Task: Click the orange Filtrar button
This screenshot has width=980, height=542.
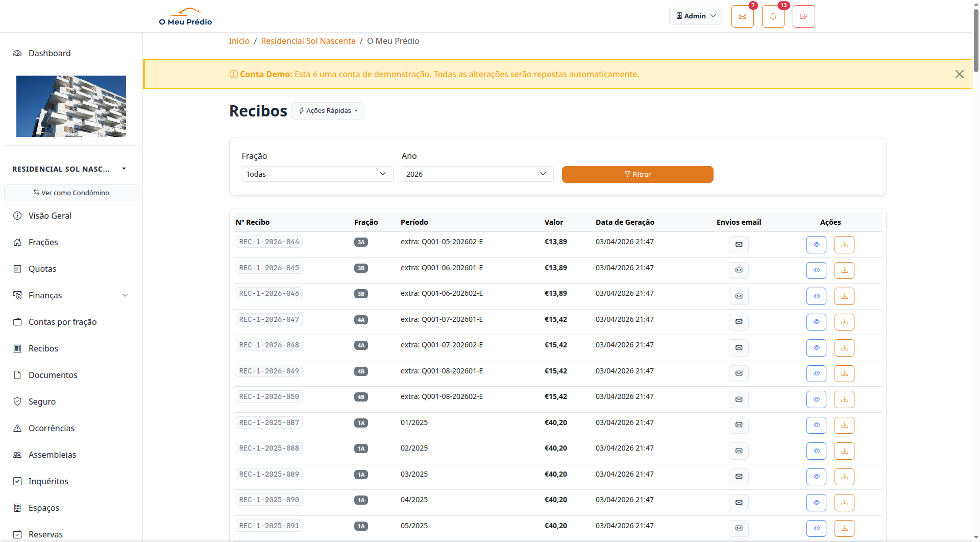Action: point(637,174)
